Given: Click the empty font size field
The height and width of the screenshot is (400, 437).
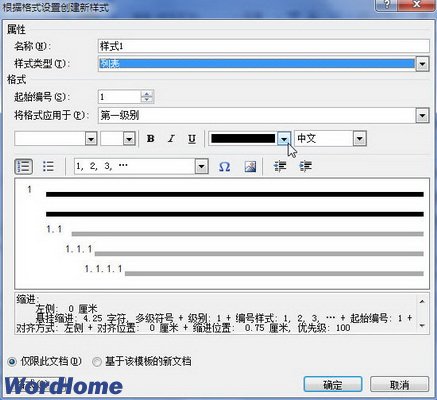Looking at the screenshot, I should tap(112, 138).
